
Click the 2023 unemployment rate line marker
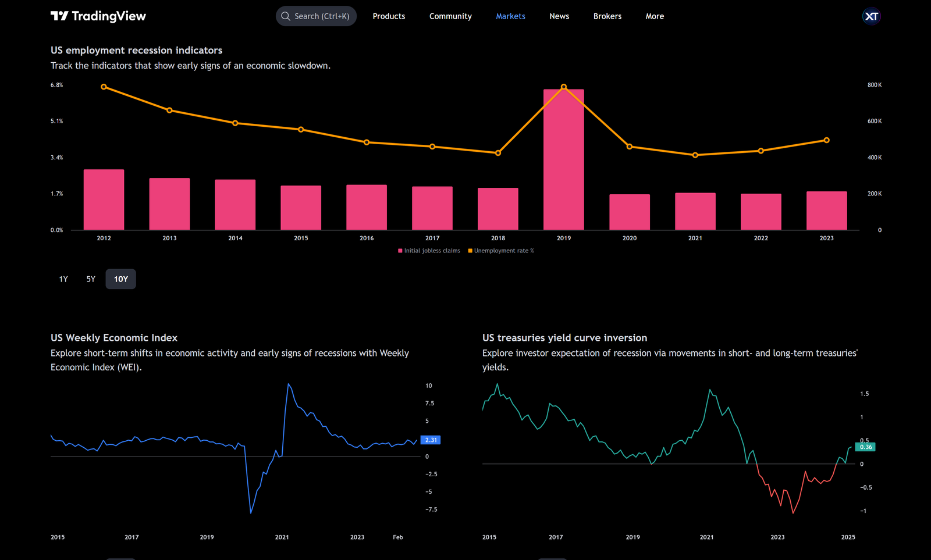[x=826, y=140]
